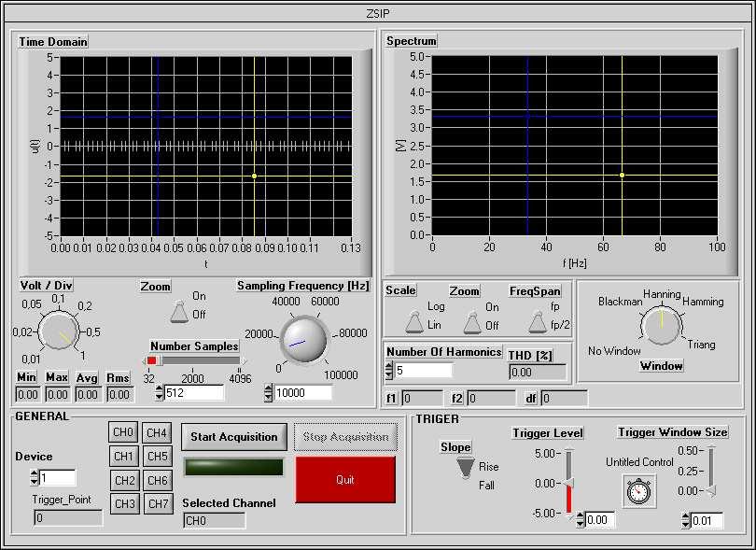Click the df indicator field
Image resolution: width=756 pixels, height=550 pixels.
(x=564, y=398)
